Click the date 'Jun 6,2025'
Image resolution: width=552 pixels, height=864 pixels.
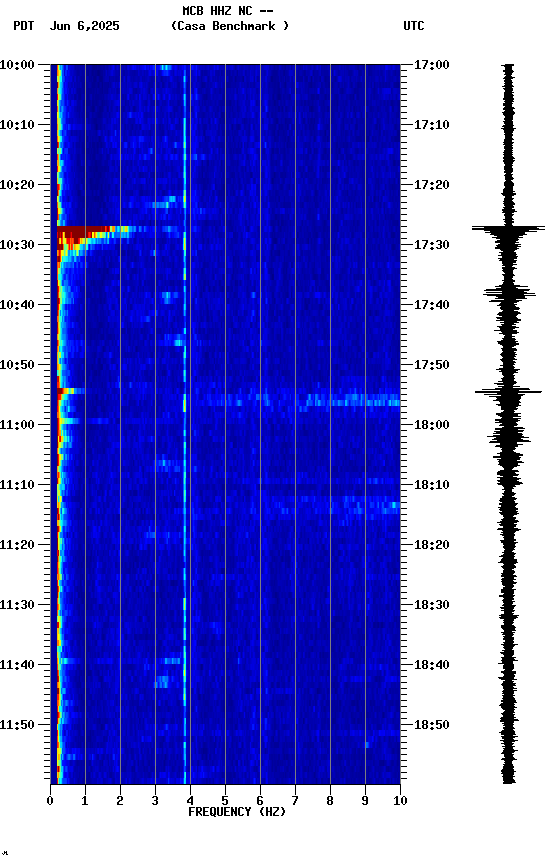pyautogui.click(x=84, y=26)
